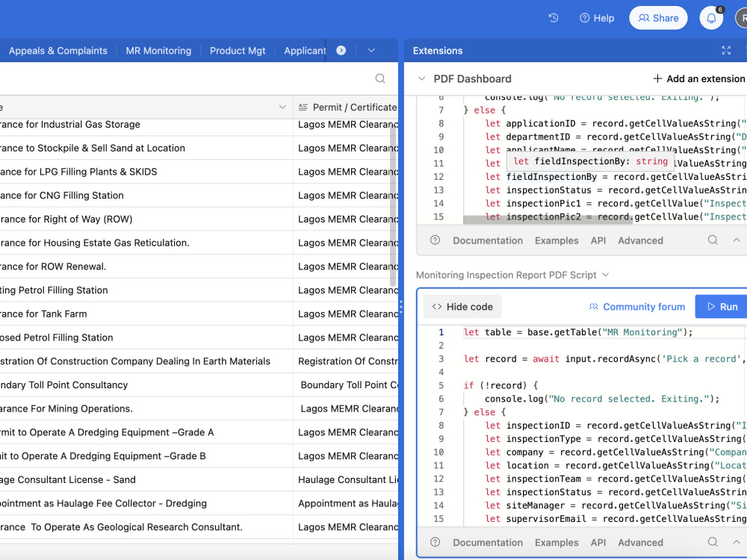Open the Product Mgt tab
747x560 pixels.
point(238,51)
